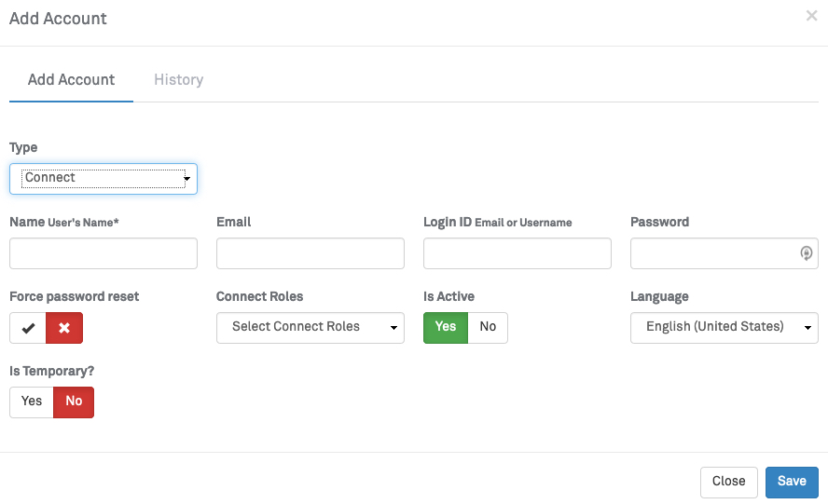Image resolution: width=828 pixels, height=504 pixels.
Task: Set Is Active to No
Action: click(x=488, y=327)
